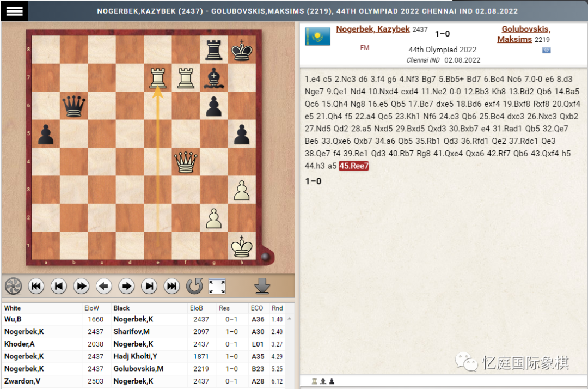This screenshot has height=389, width=588.
Task: Go to move 14.Ba5
Action: [x=567, y=92]
